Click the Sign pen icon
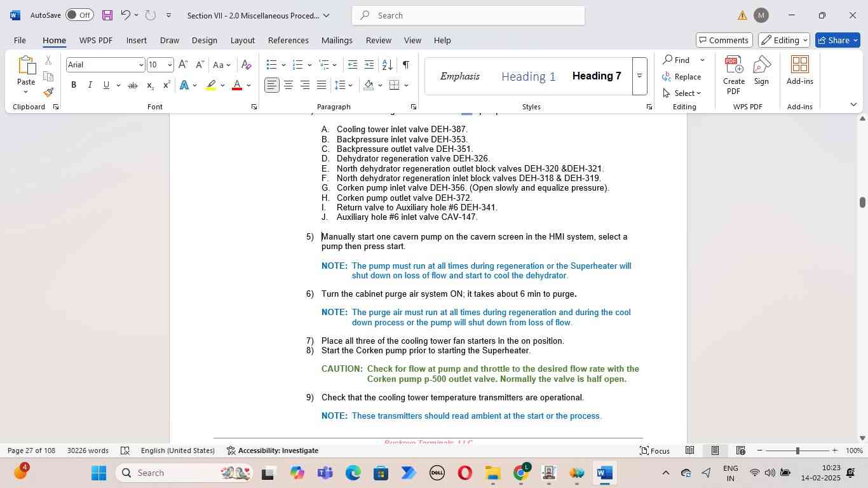This screenshot has width=868, height=488. [762, 70]
